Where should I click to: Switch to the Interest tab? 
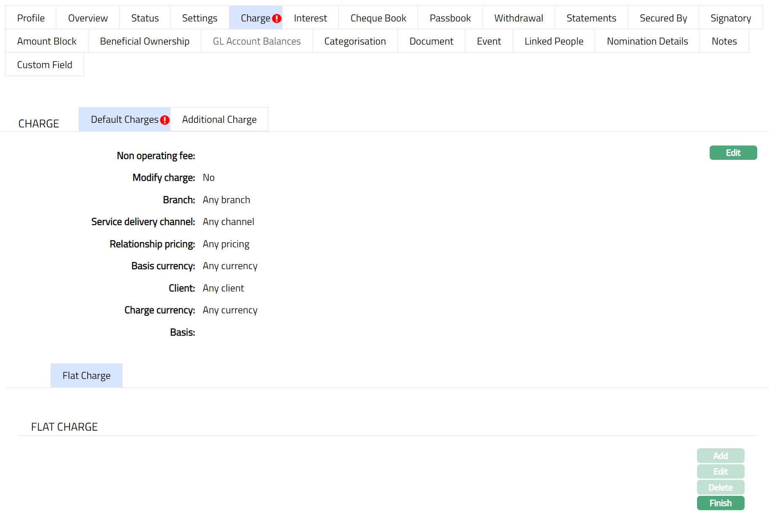click(310, 18)
